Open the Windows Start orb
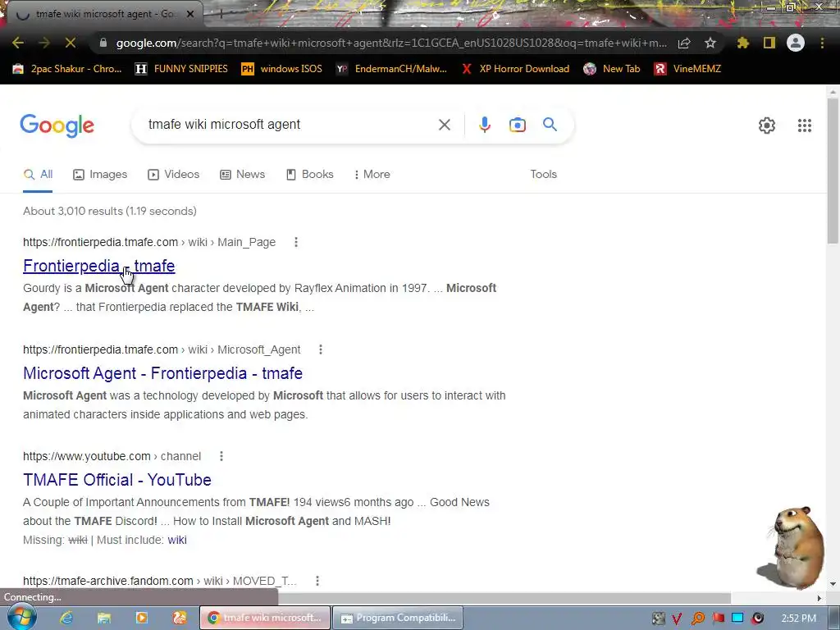840x630 pixels. 22,617
